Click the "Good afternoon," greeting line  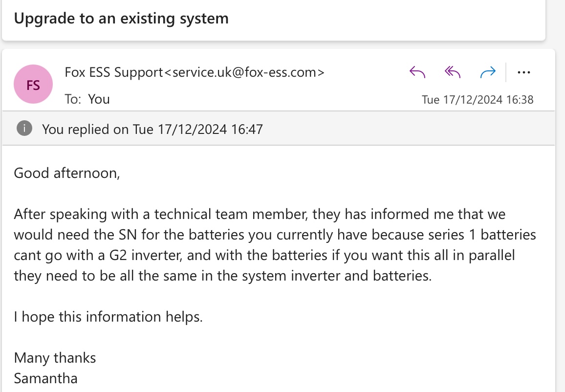point(67,173)
